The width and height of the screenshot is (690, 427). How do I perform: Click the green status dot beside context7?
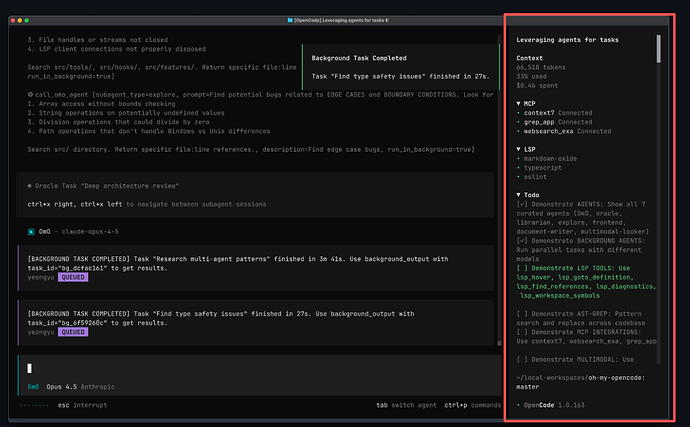coord(518,113)
